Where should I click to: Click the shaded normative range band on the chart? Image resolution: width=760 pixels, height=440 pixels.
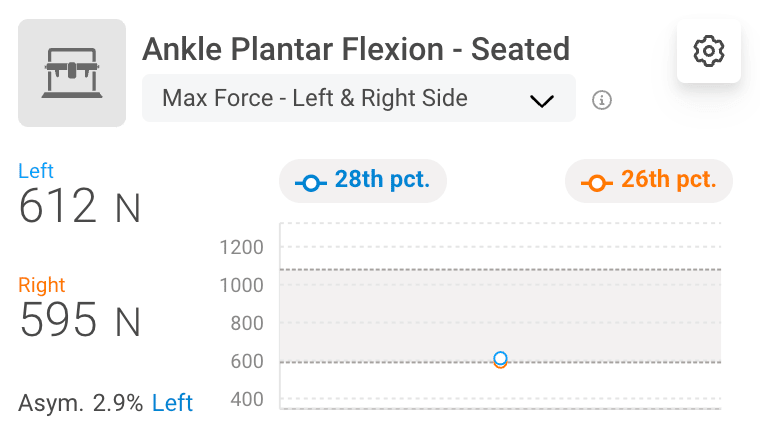point(500,315)
